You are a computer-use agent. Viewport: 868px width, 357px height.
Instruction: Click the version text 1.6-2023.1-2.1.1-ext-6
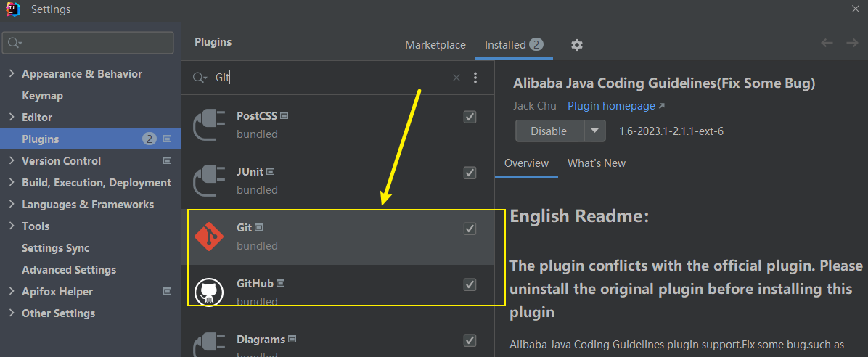coord(671,131)
